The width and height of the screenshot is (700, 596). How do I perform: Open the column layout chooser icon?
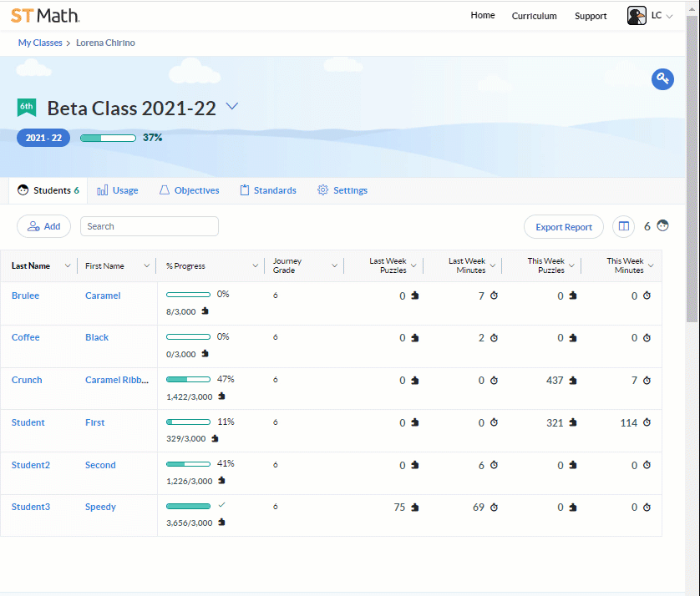click(x=624, y=226)
